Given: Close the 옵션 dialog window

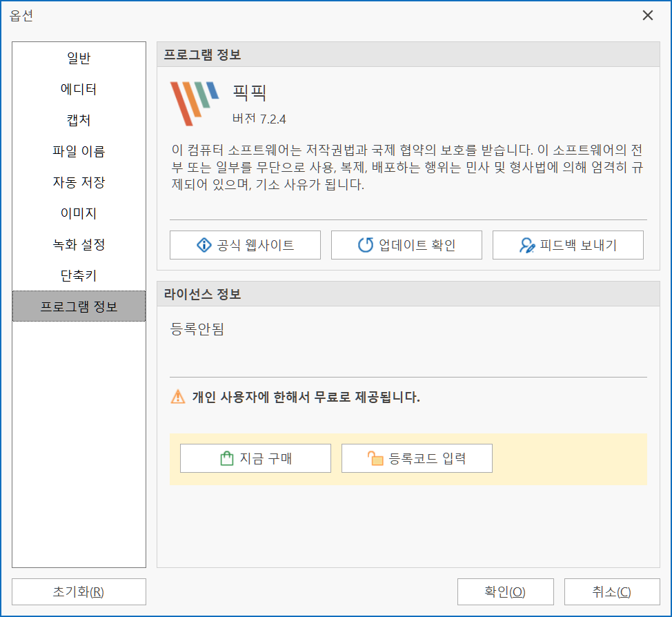Looking at the screenshot, I should coord(648,15).
